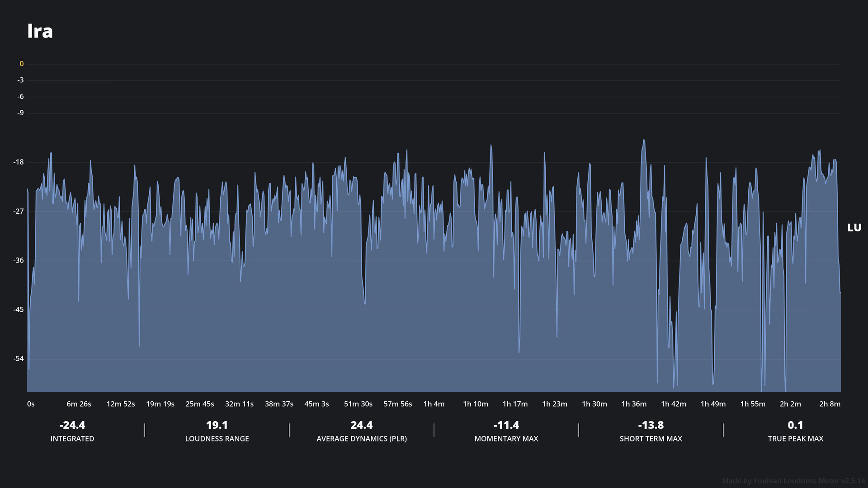Click the 51m 30s time marker

click(358, 404)
